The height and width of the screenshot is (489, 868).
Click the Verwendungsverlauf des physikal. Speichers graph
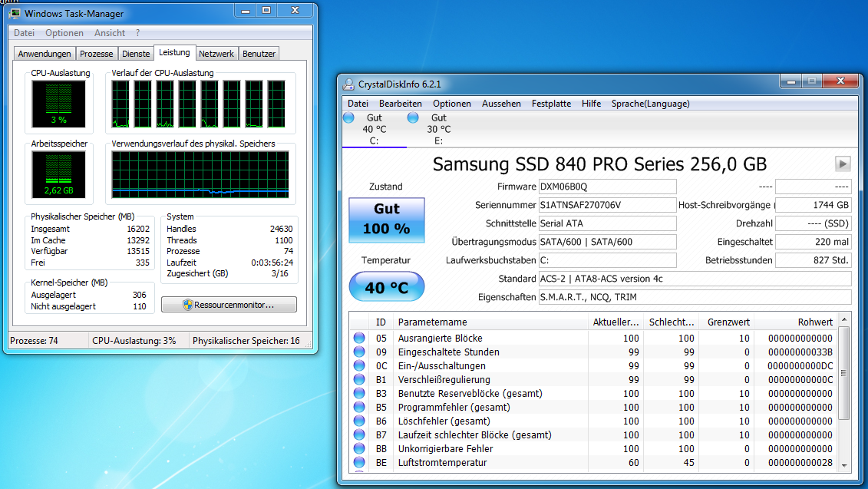(200, 174)
